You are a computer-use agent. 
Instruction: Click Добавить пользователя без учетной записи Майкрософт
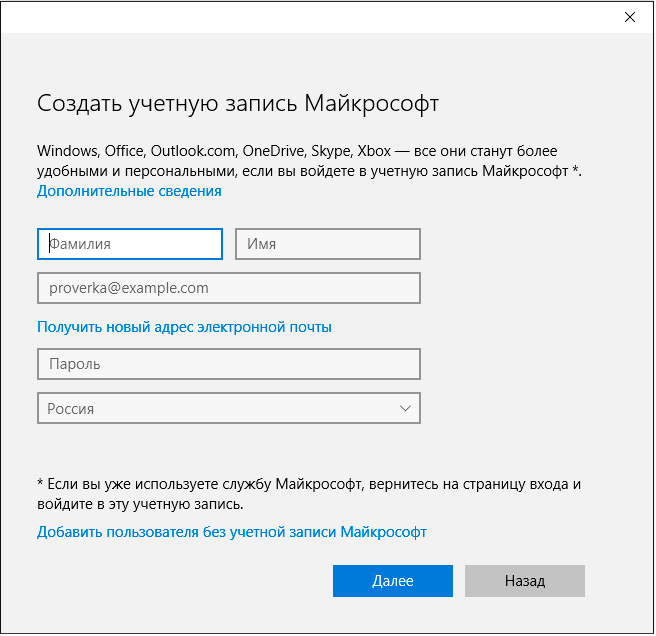point(232,532)
